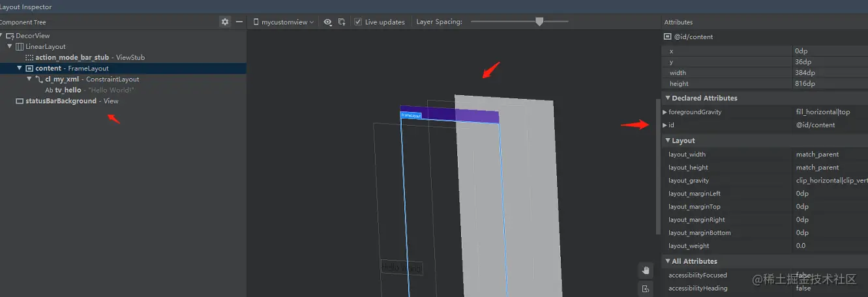868x297 pixels.
Task: Click the accessibilityFocused attribute name
Action: [x=698, y=275]
